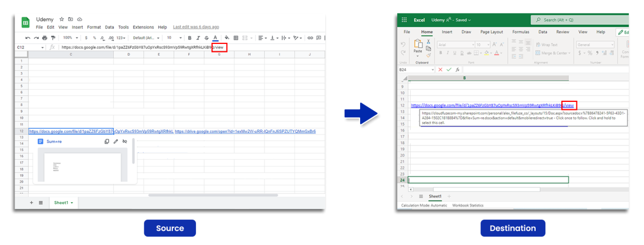Screen dimensions: 644x245
Task: Click the Google Sheets print icon
Action: click(45, 38)
